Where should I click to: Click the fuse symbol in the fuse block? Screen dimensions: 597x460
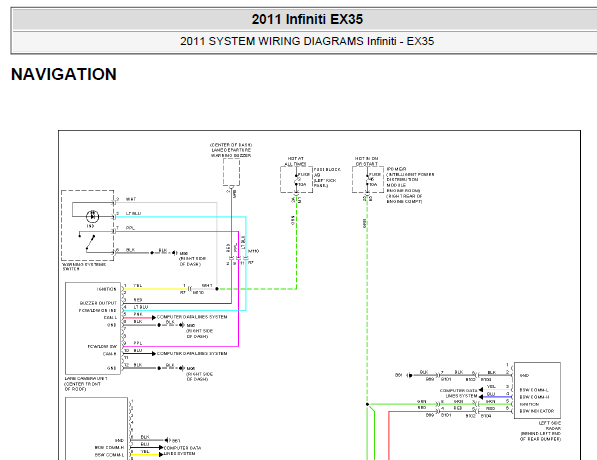[296, 179]
